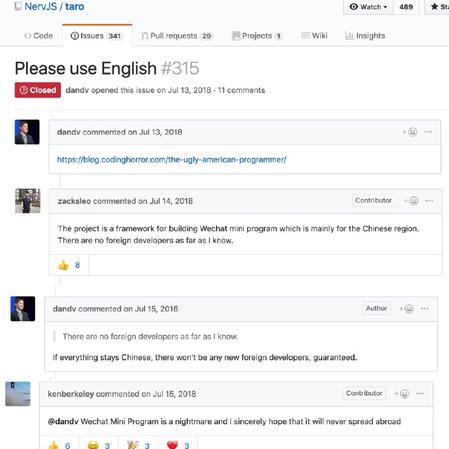Click the laugh reaction with 3 votes
Screen dimensions: 449x449
point(98,445)
